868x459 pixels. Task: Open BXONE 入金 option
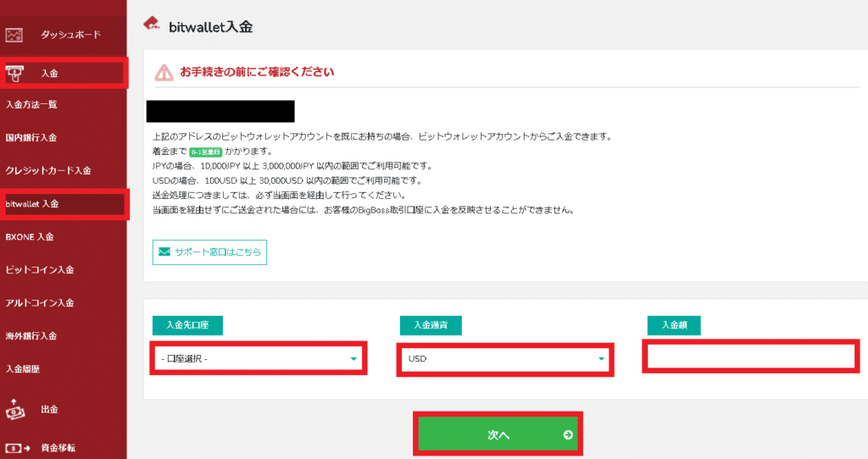tap(30, 236)
